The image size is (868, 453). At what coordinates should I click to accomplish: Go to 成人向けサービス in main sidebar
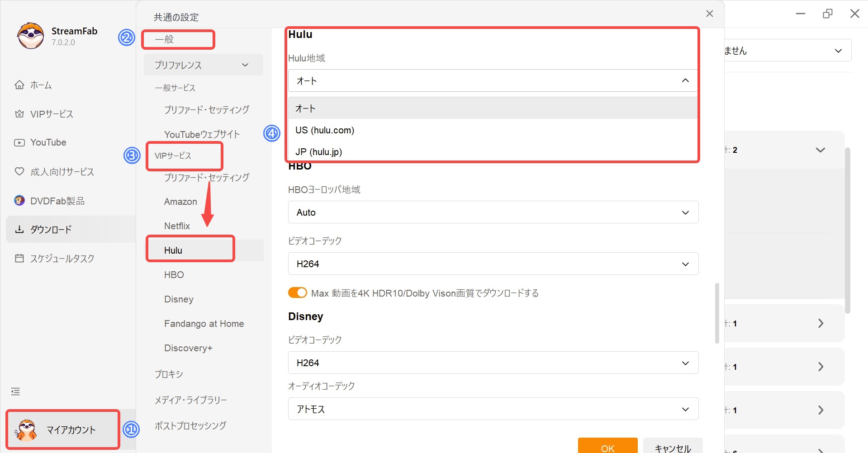pos(62,172)
